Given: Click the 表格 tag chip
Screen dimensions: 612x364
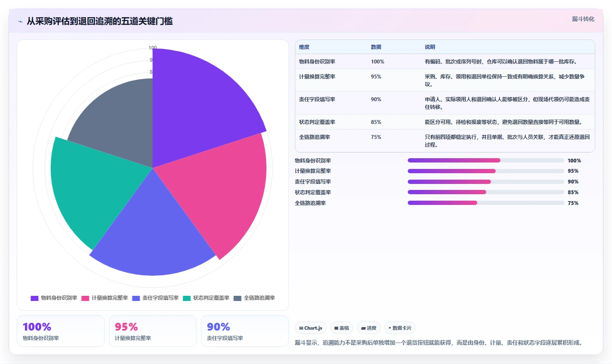Looking at the screenshot, I should coord(342,328).
